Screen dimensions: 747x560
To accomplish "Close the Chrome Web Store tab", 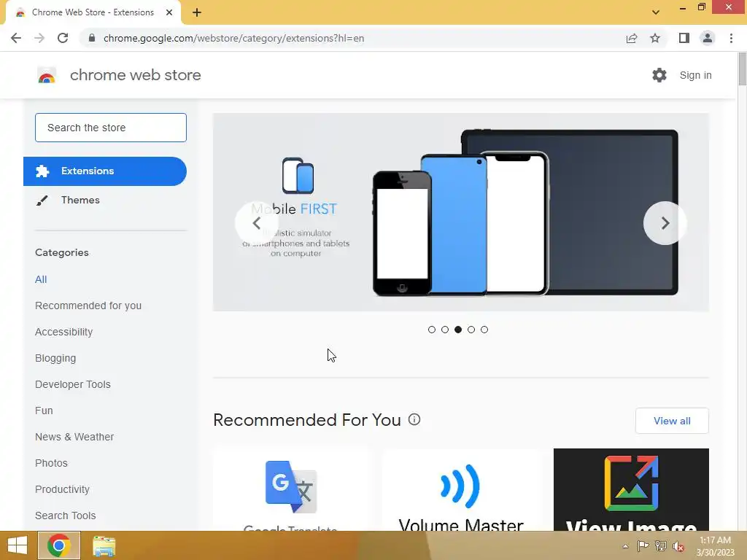I will 169,12.
